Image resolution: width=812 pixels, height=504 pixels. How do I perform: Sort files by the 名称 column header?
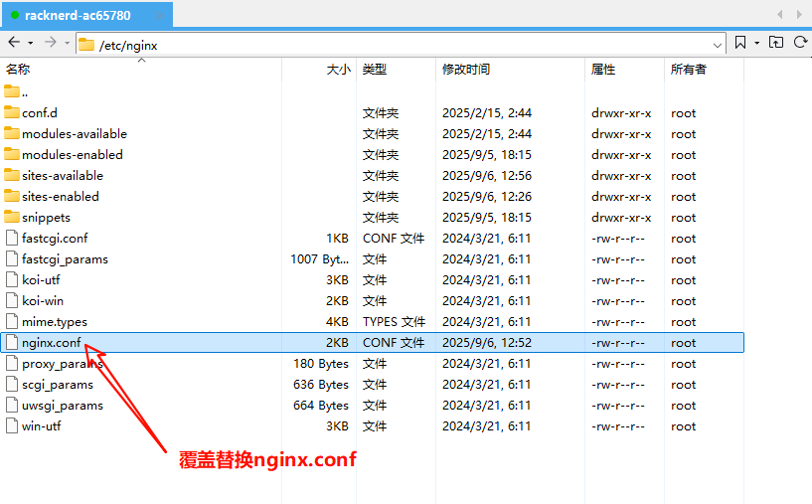tap(18, 70)
